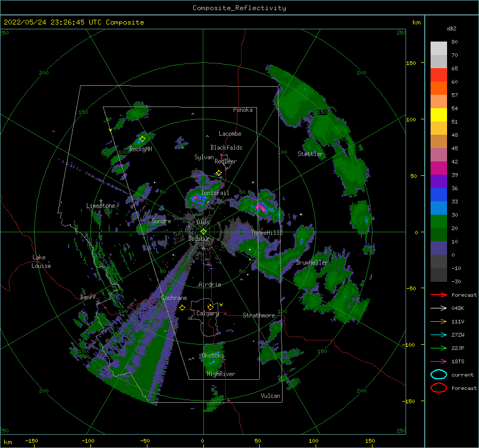Click the red 60 dBZ color swatch
Image resolution: width=479 pixels, height=448 pixels.
(x=439, y=75)
